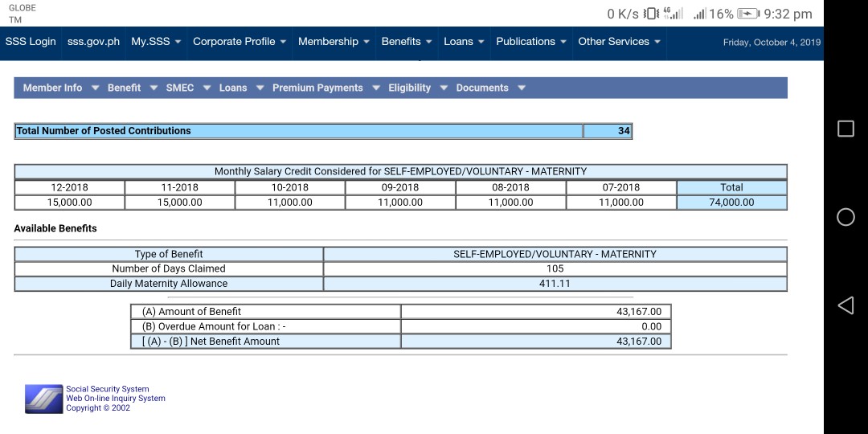Open the Member Info submenu
The width and height of the screenshot is (868, 434).
pyautogui.click(x=52, y=88)
